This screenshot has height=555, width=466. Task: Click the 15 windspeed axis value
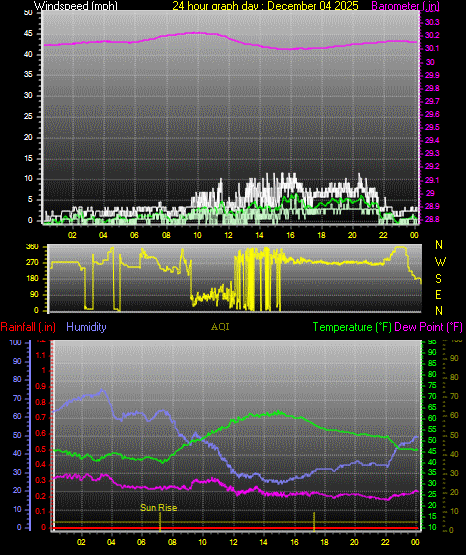pos(28,158)
